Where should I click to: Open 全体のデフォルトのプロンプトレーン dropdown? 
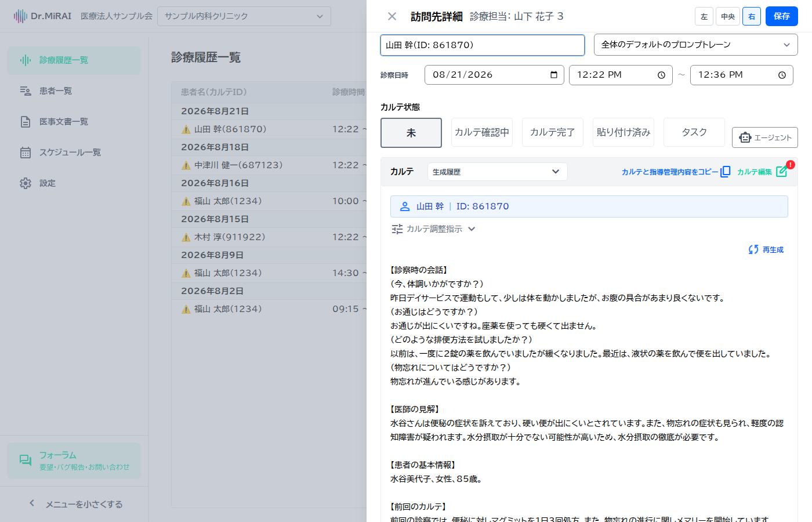696,45
